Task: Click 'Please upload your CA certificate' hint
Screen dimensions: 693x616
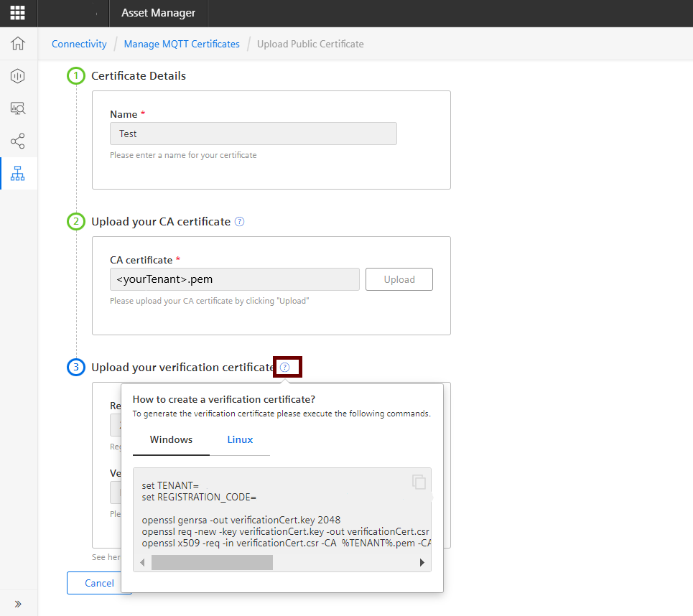Action: point(209,301)
